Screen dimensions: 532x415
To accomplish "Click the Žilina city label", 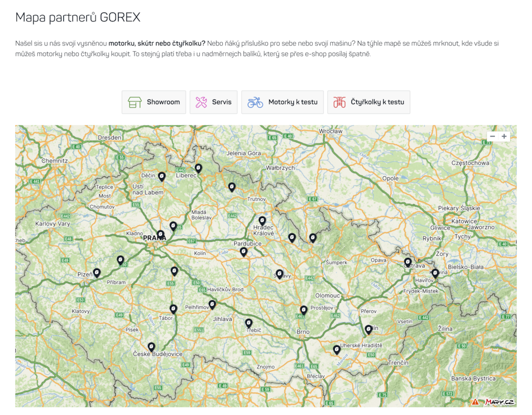I will point(445,329).
